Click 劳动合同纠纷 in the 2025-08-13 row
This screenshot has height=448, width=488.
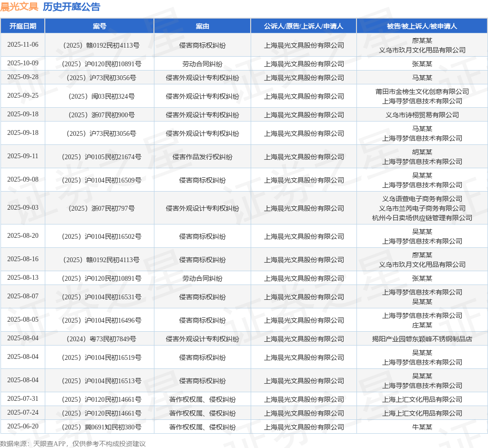202,279
